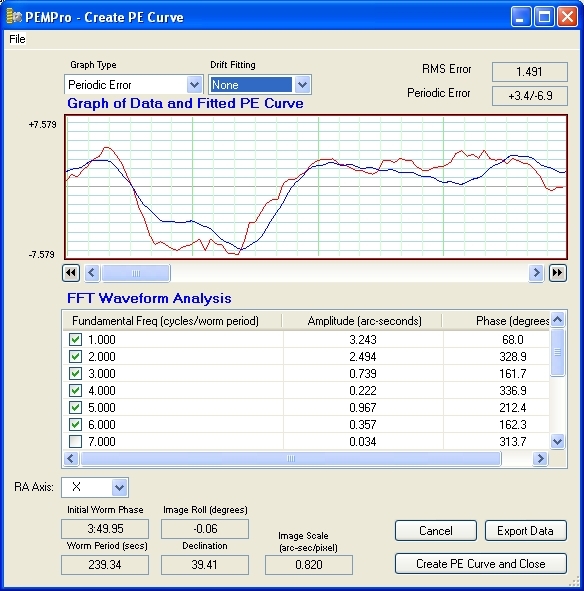Viewport: 584px width, 591px height.
Task: Click graph scrollbar right arrow
Action: [536, 273]
